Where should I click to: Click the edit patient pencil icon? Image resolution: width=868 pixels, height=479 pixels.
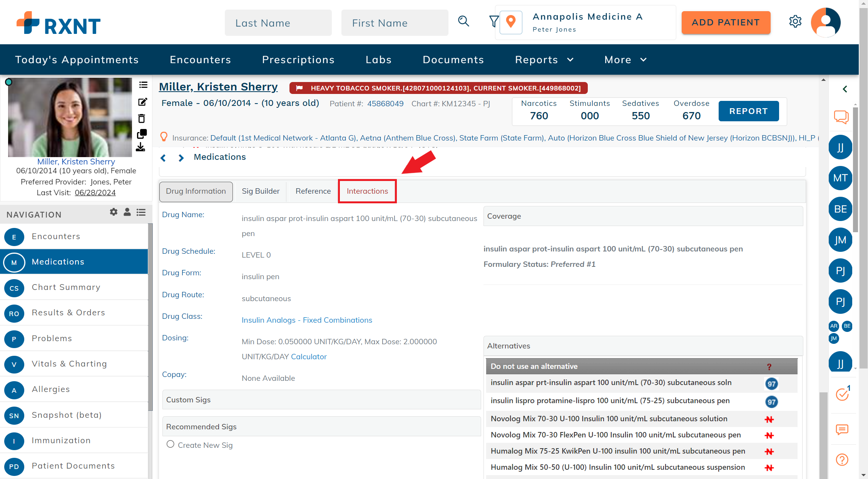click(142, 102)
